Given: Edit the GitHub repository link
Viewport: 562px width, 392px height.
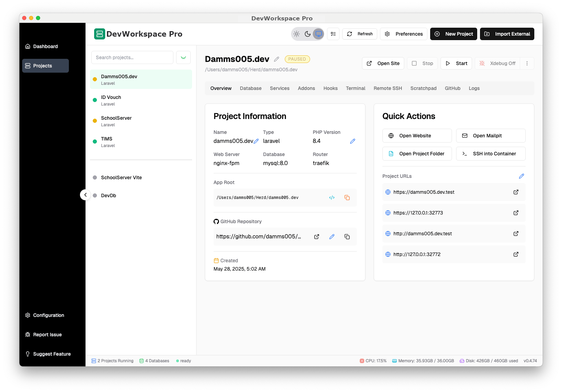Looking at the screenshot, I should [x=332, y=237].
